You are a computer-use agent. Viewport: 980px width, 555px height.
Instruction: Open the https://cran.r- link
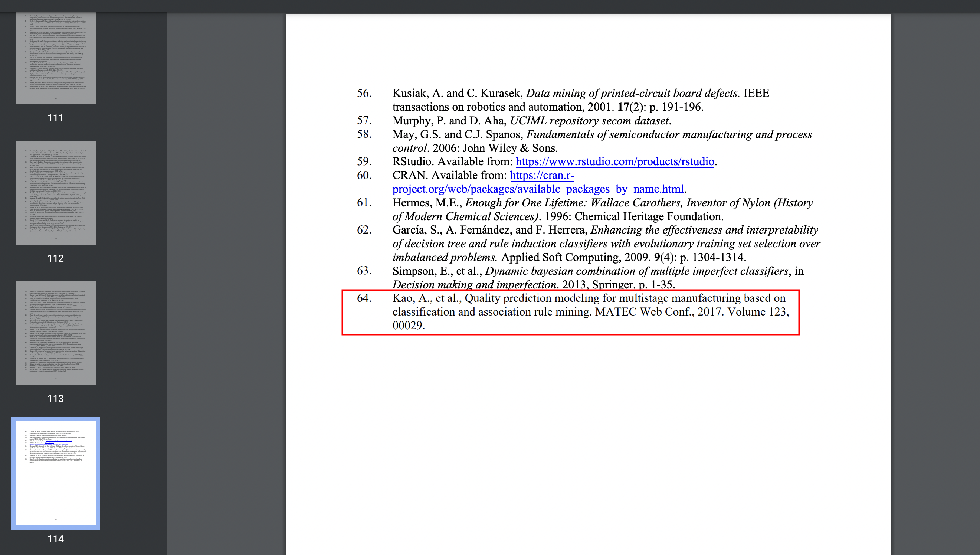click(x=542, y=175)
